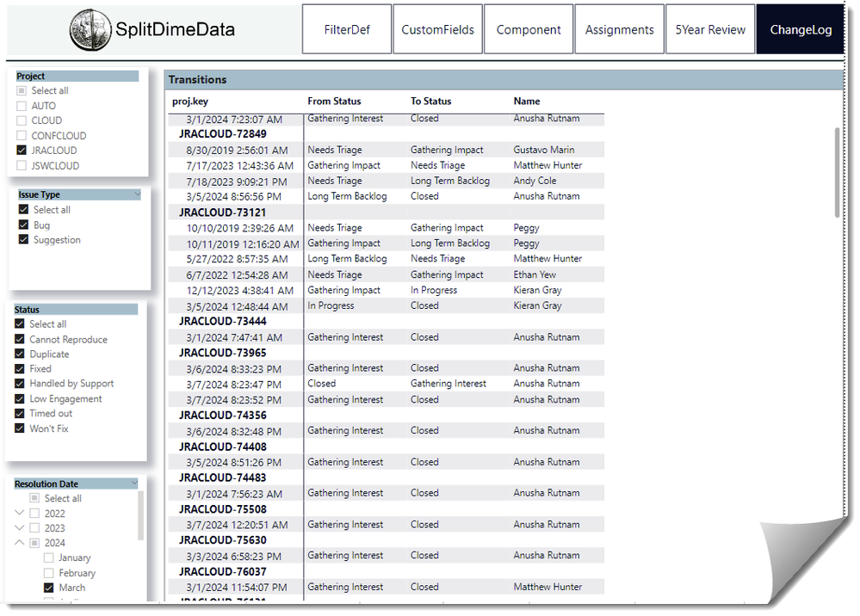Select the JRACLOUD-74408 group row

387,447
